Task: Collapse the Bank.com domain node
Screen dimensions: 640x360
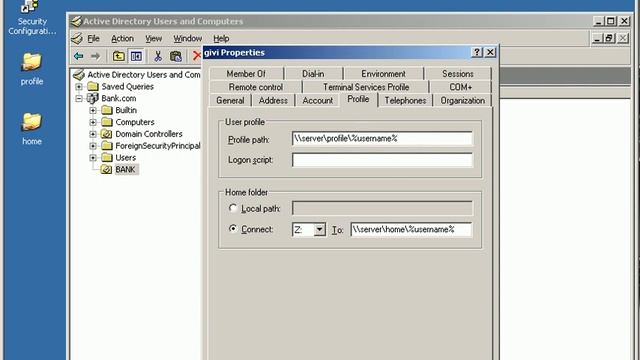Action: pos(79,98)
